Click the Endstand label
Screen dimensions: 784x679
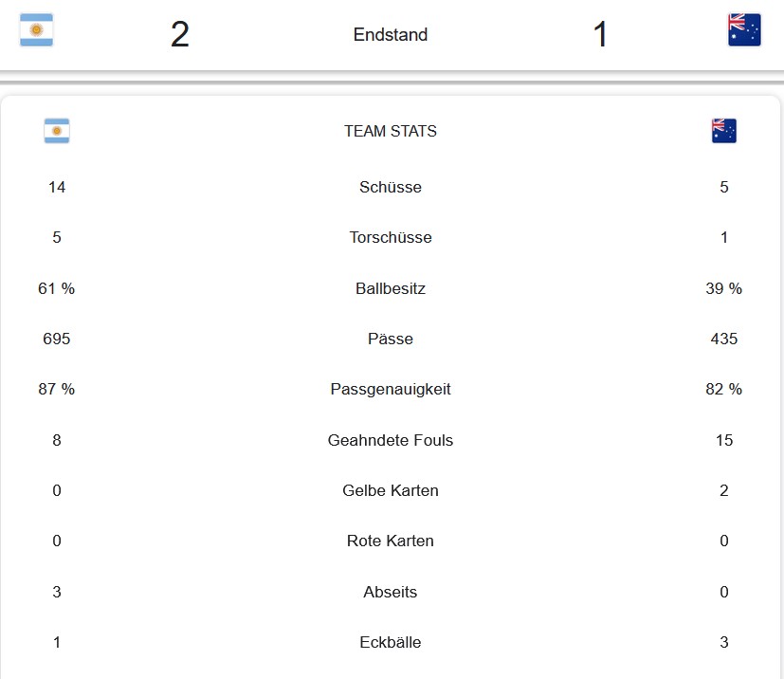391,34
